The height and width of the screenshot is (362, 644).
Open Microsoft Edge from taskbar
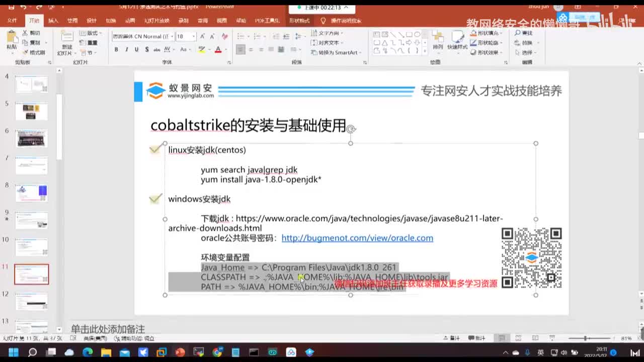88,352
